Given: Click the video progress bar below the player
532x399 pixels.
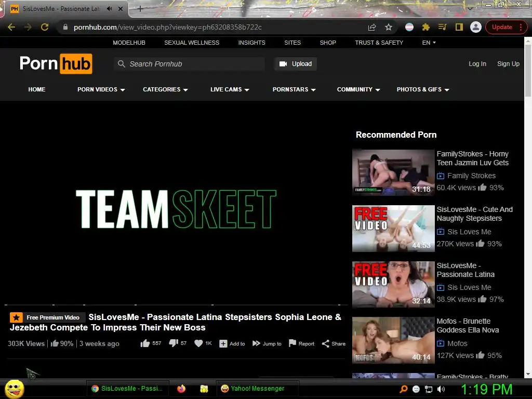Looking at the screenshot, I should 177,305.
